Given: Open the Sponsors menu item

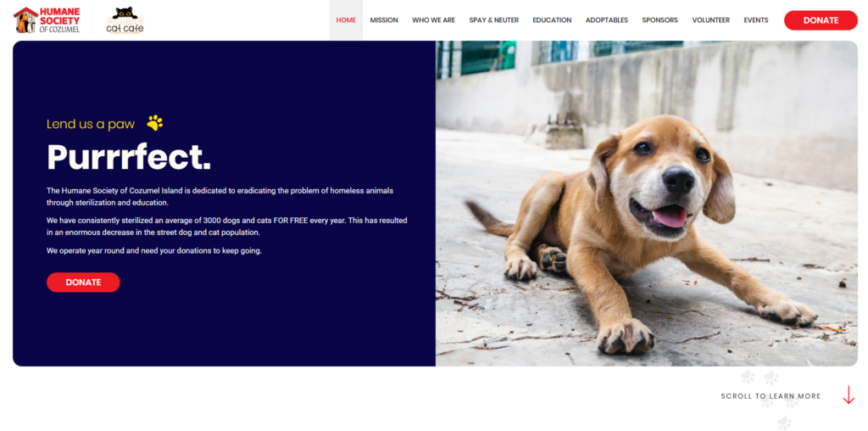Looking at the screenshot, I should pyautogui.click(x=659, y=20).
